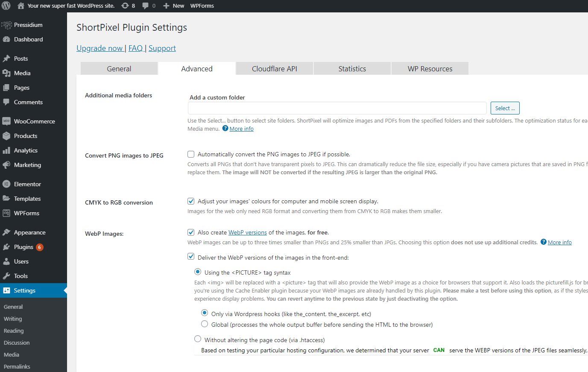
Task: Follow the 'Upgrade now' link
Action: pyautogui.click(x=99, y=48)
